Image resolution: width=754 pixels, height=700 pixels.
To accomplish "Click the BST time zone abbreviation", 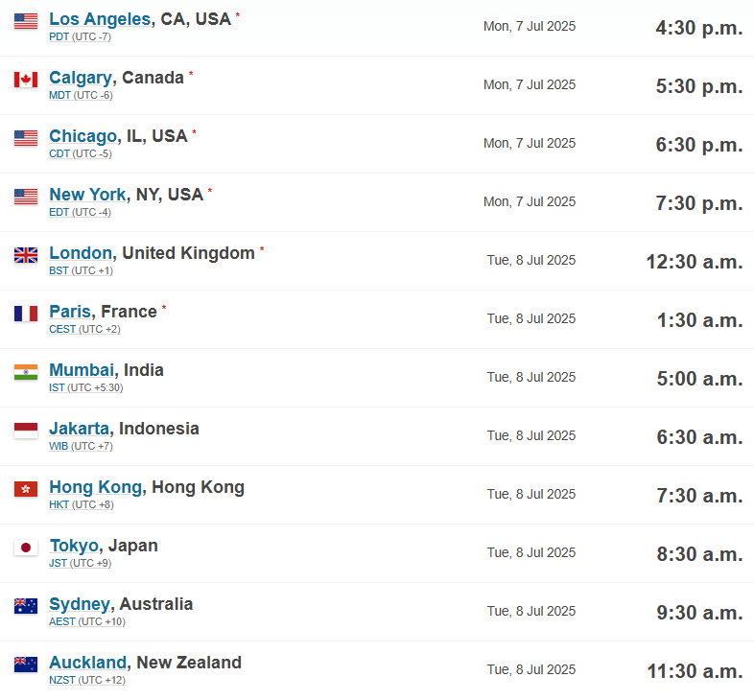I will pyautogui.click(x=59, y=270).
